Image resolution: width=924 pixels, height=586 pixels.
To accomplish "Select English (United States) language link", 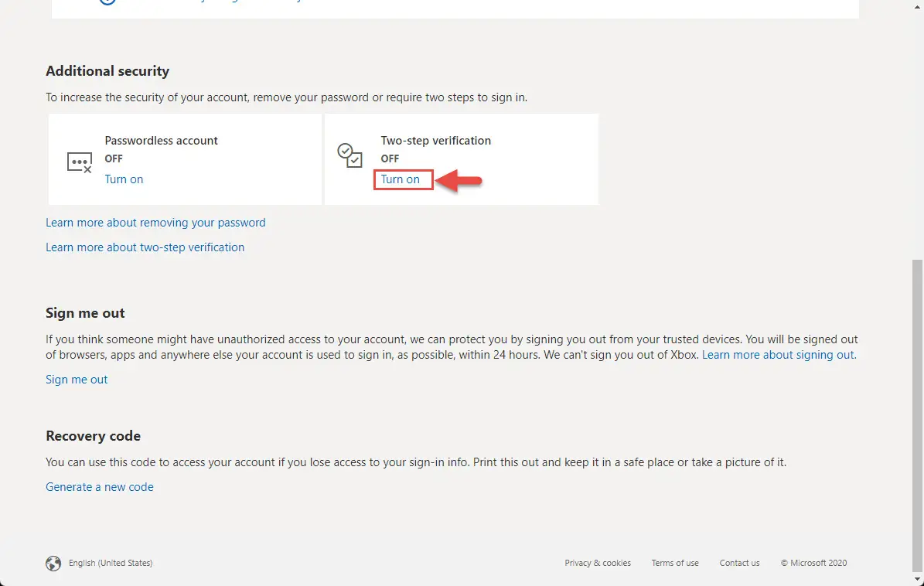I will click(111, 563).
